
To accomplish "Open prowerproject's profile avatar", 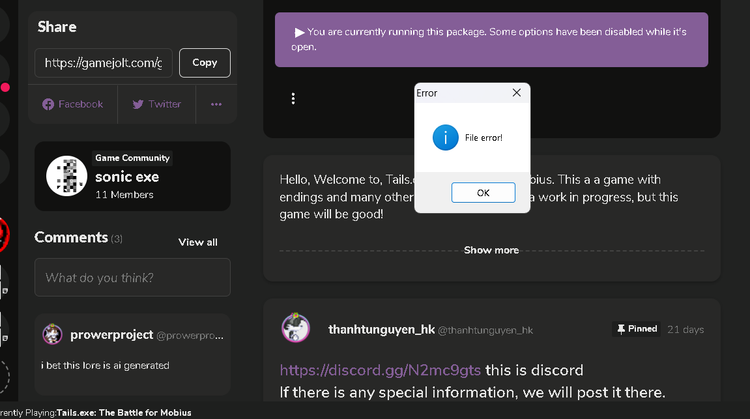I will (53, 334).
